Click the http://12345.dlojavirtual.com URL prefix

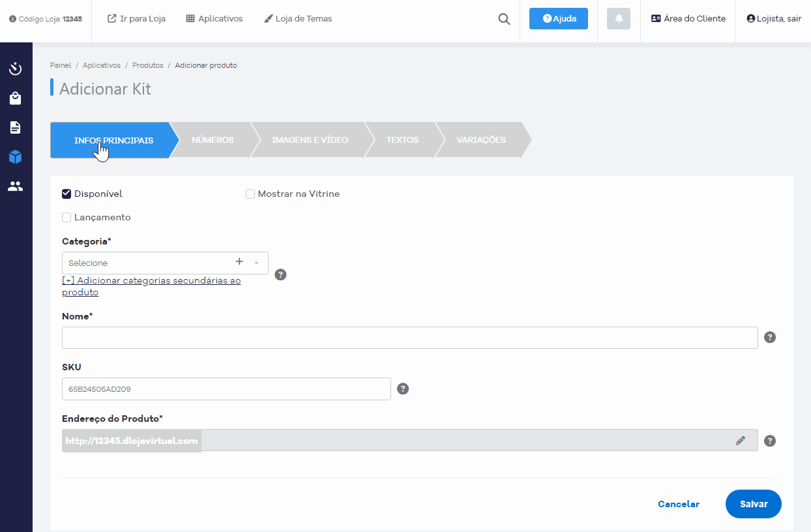tap(132, 441)
